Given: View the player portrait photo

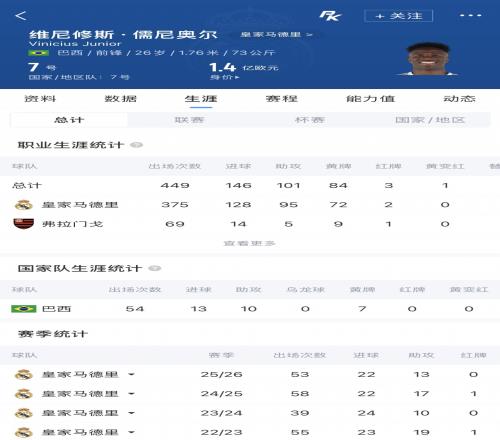Looking at the screenshot, I should [x=428, y=59].
